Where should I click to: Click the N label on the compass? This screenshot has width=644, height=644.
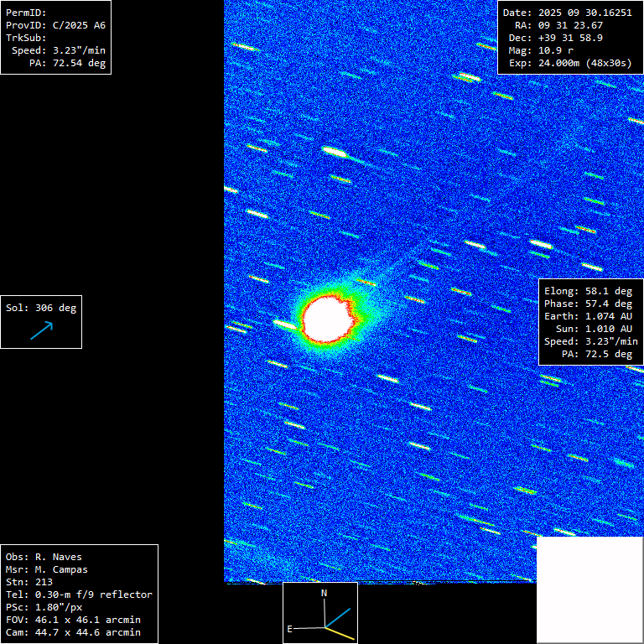[x=325, y=593]
